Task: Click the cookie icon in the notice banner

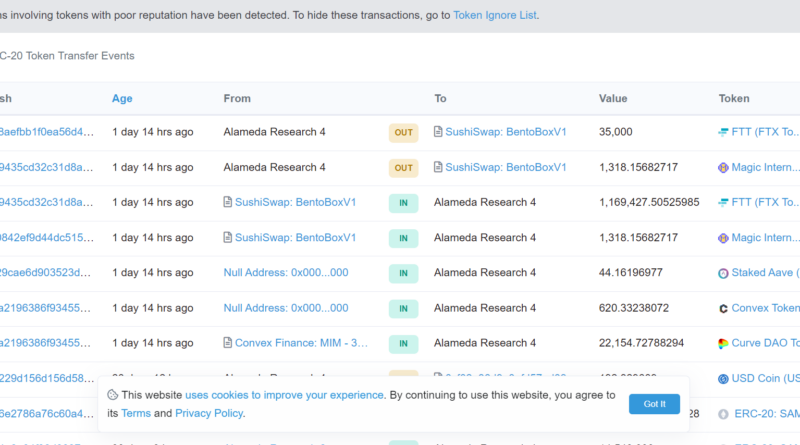Action: [x=113, y=395]
